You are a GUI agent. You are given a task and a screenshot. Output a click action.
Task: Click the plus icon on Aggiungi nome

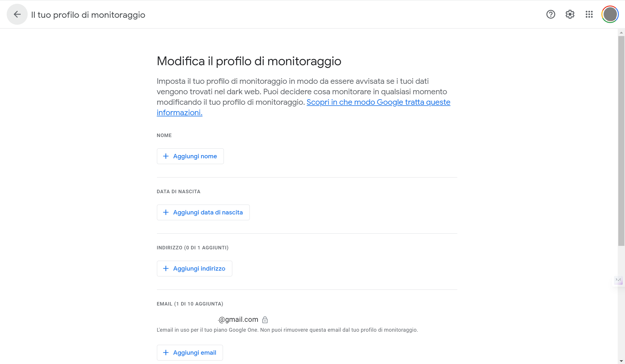click(x=166, y=156)
